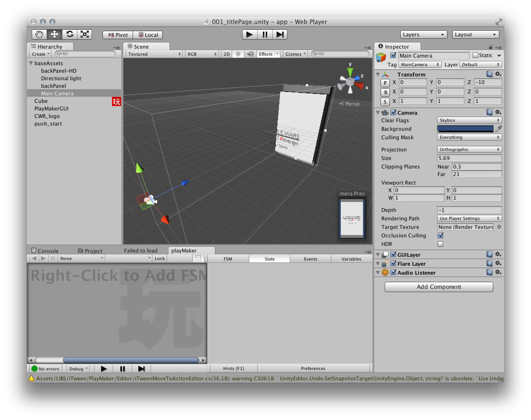Click the Camera Preview thumbnail

click(351, 220)
